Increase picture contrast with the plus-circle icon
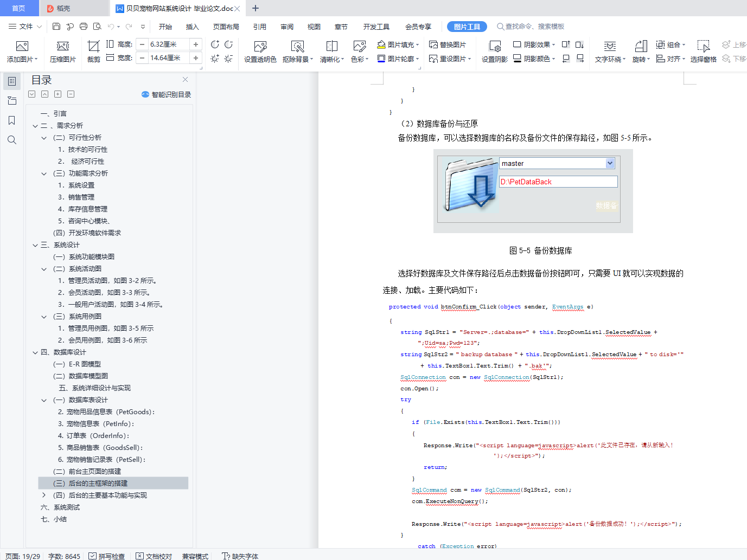The width and height of the screenshot is (747, 560). 215,44
